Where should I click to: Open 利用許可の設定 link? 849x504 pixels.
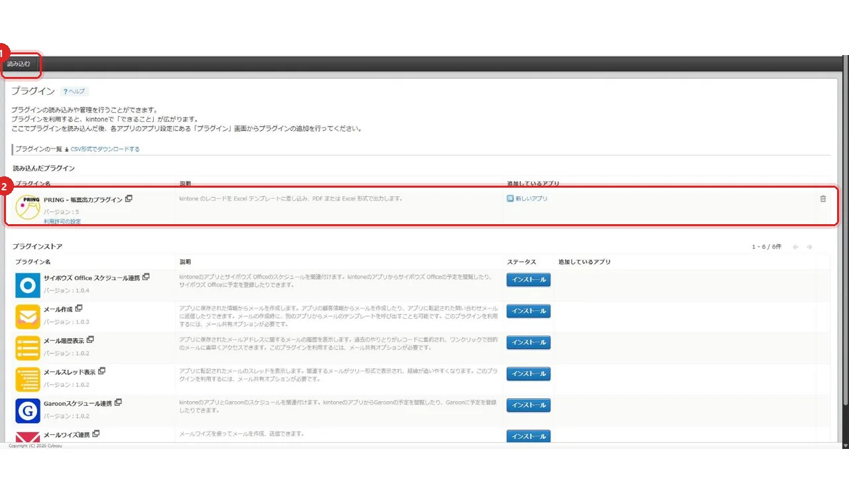click(62, 221)
